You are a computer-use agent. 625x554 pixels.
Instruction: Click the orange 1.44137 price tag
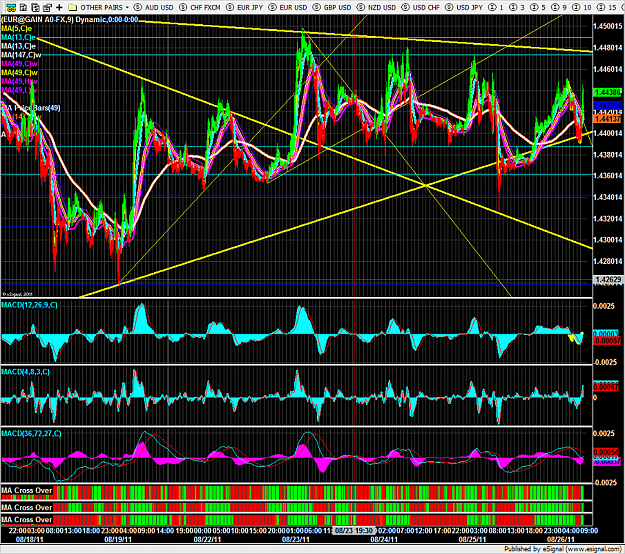607,119
